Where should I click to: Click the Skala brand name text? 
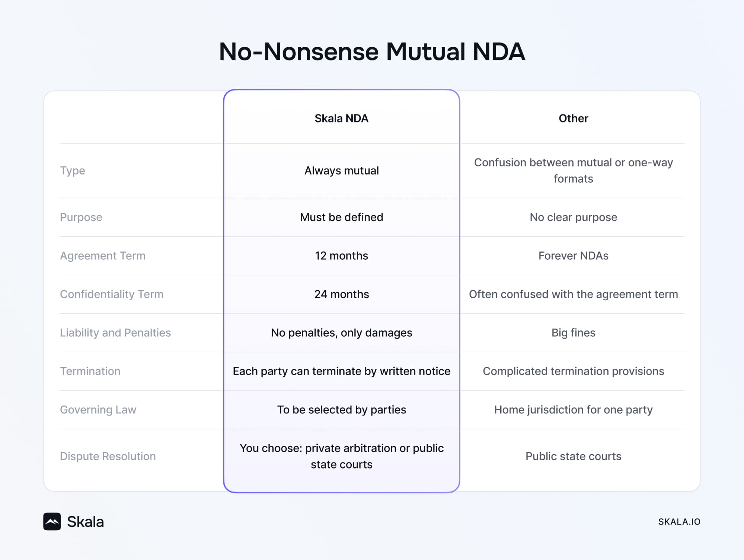pyautogui.click(x=86, y=522)
